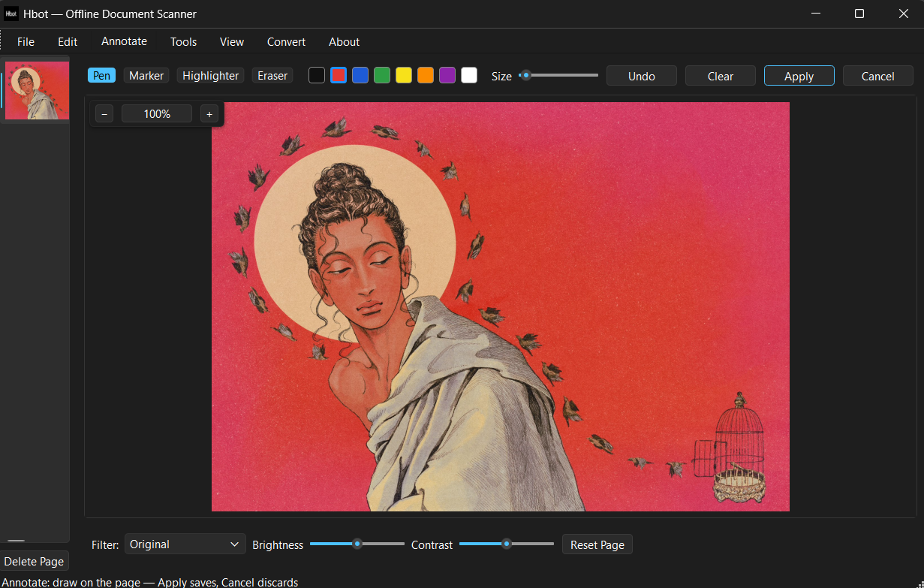Pick the purple color swatch
The image size is (924, 588).
click(x=447, y=75)
